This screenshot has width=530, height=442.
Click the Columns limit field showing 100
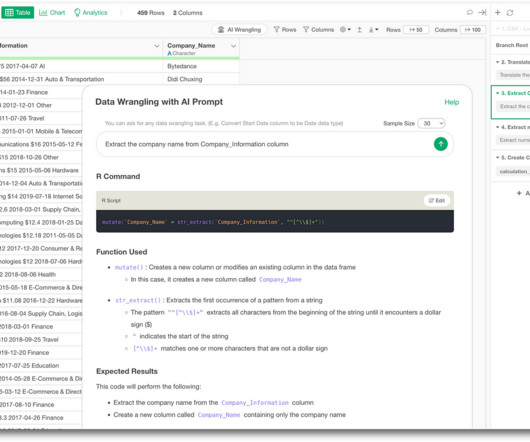pyautogui.click(x=473, y=30)
